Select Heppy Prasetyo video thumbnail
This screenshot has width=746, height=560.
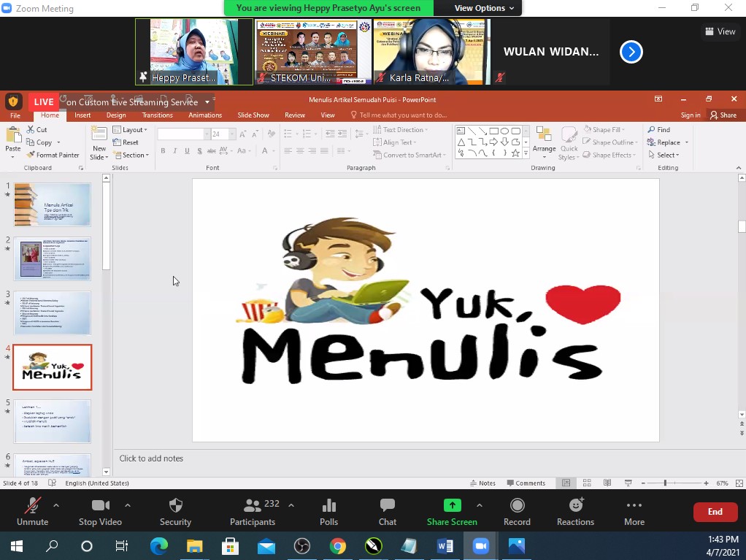[x=194, y=52]
